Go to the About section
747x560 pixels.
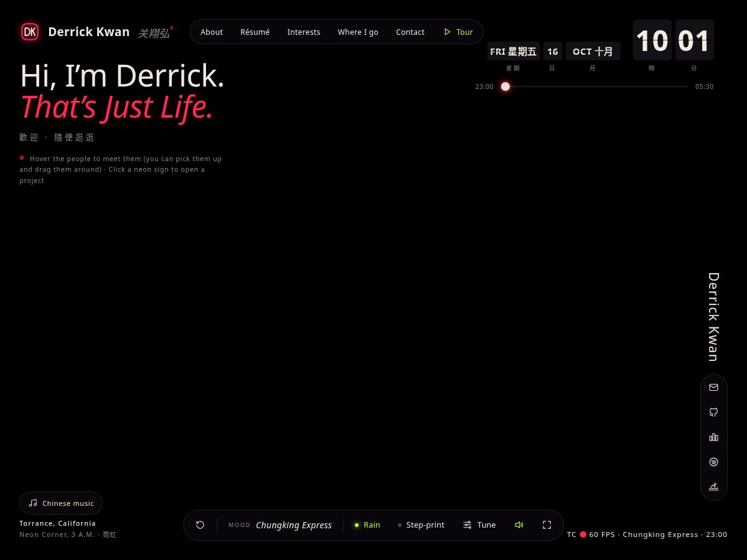tap(212, 32)
